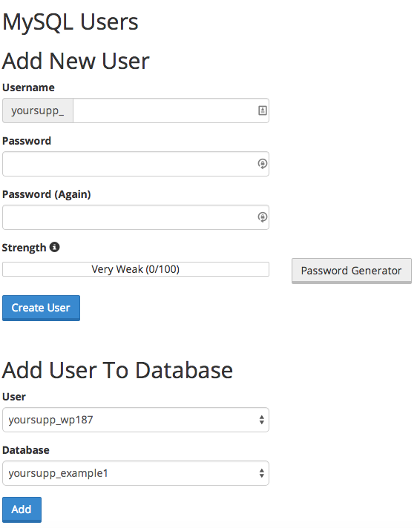This screenshot has height=528, width=420.
Task: Open the User dropdown showing yoursupp_wp187
Action: (136, 420)
